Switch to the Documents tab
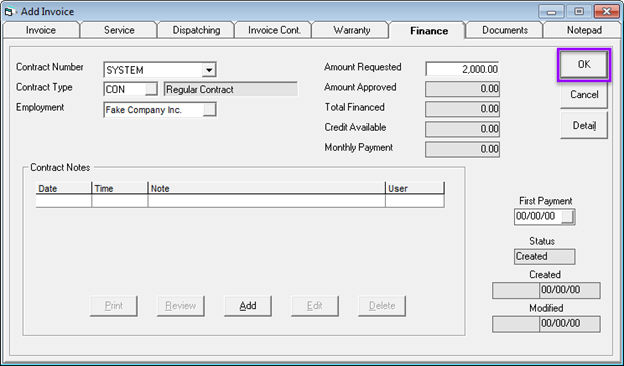This screenshot has height=366, width=624. click(x=505, y=30)
